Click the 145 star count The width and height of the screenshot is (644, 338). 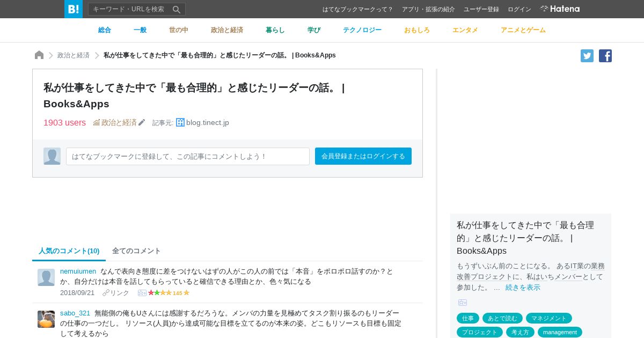(178, 293)
